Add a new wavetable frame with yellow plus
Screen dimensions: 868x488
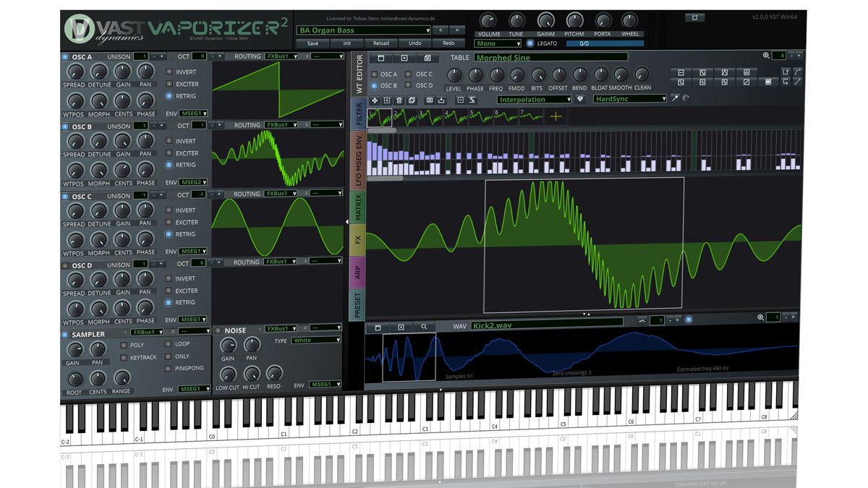[556, 116]
